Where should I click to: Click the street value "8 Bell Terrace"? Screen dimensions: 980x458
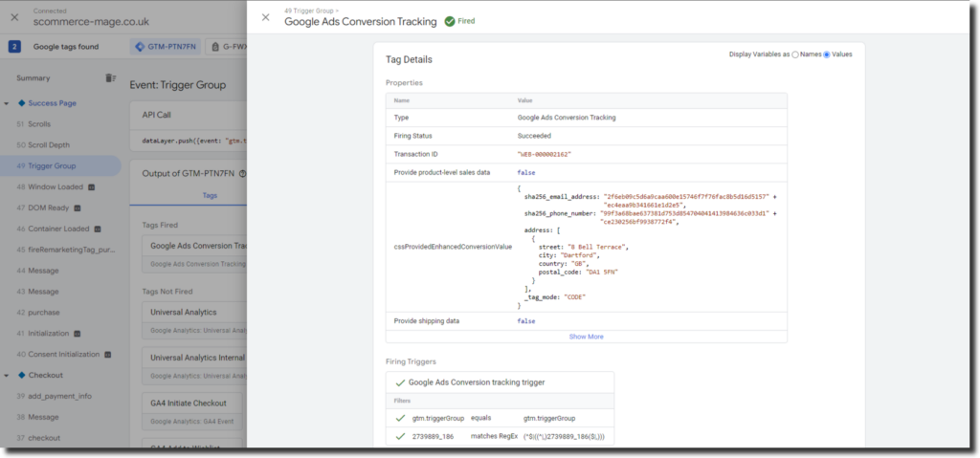pyautogui.click(x=597, y=248)
